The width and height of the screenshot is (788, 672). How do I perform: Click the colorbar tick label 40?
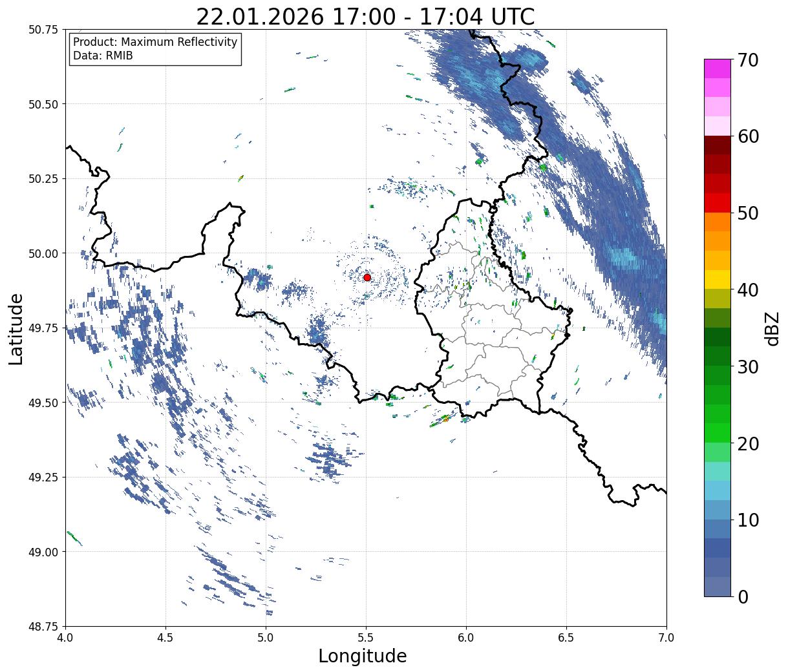coord(748,290)
